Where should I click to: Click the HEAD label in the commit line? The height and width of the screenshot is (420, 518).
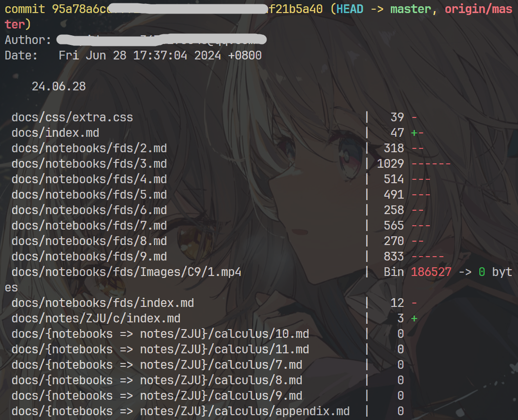point(350,9)
